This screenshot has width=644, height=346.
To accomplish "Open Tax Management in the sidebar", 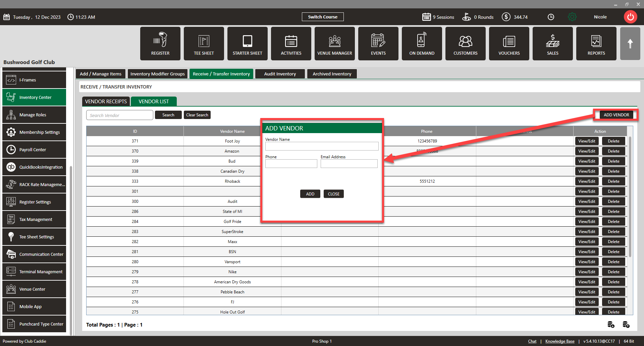I will click(x=34, y=219).
